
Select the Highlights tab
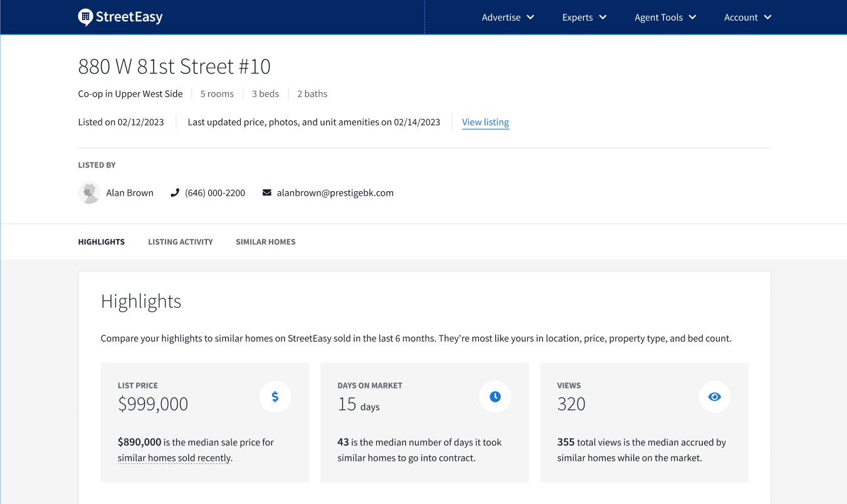[101, 242]
